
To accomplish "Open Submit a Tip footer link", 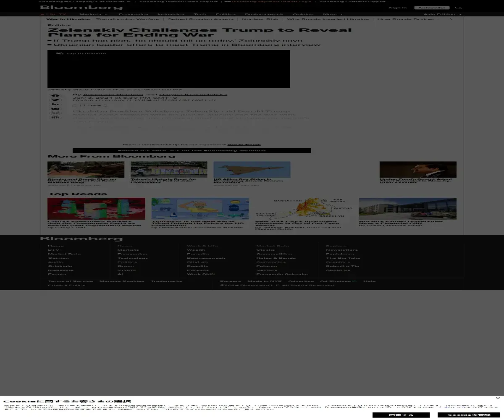I will point(343,266).
